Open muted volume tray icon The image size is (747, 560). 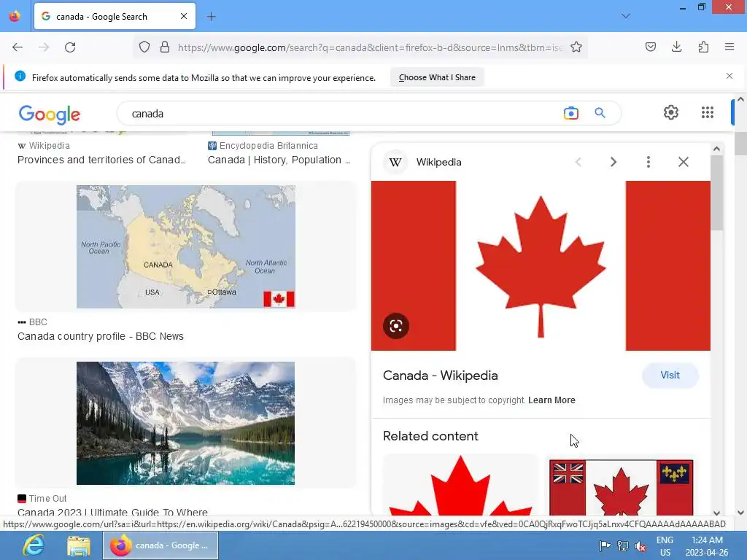[x=640, y=546]
